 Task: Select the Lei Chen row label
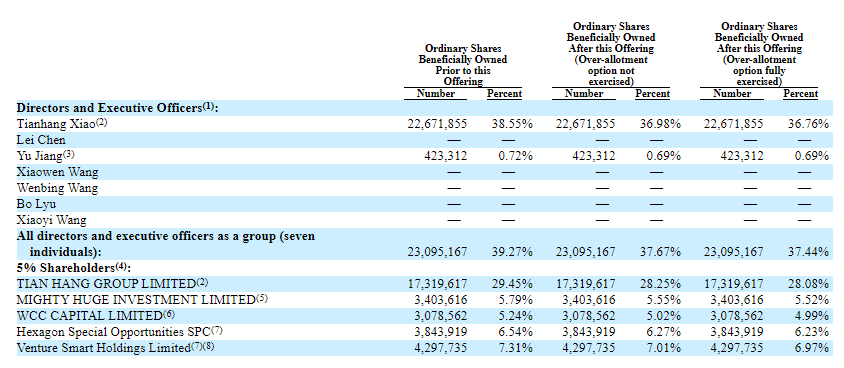click(x=41, y=140)
